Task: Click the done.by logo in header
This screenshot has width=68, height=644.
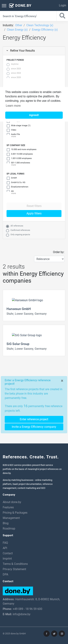Action: [x=20, y=5]
